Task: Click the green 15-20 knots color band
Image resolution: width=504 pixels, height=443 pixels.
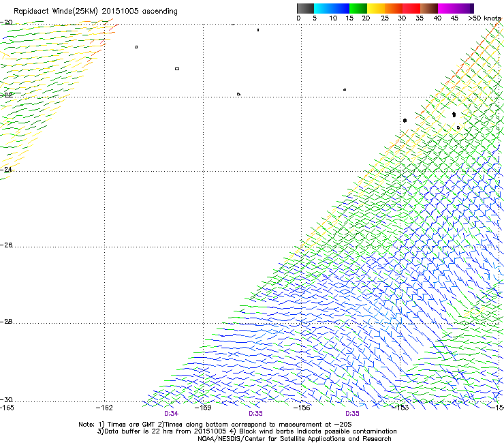Action: 358,8
